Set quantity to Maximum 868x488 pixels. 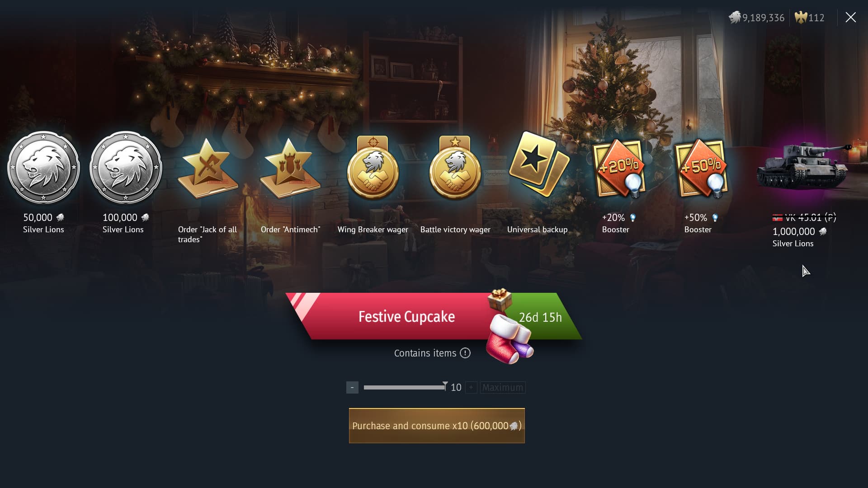tap(502, 387)
